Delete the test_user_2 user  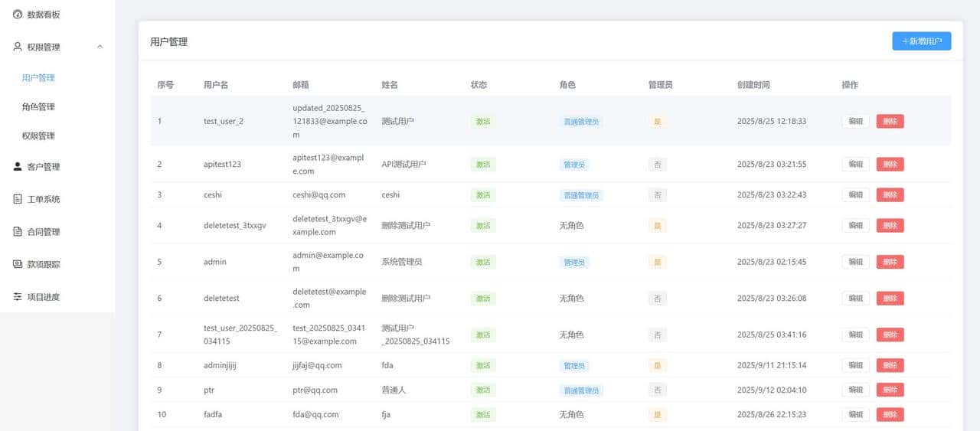(890, 121)
